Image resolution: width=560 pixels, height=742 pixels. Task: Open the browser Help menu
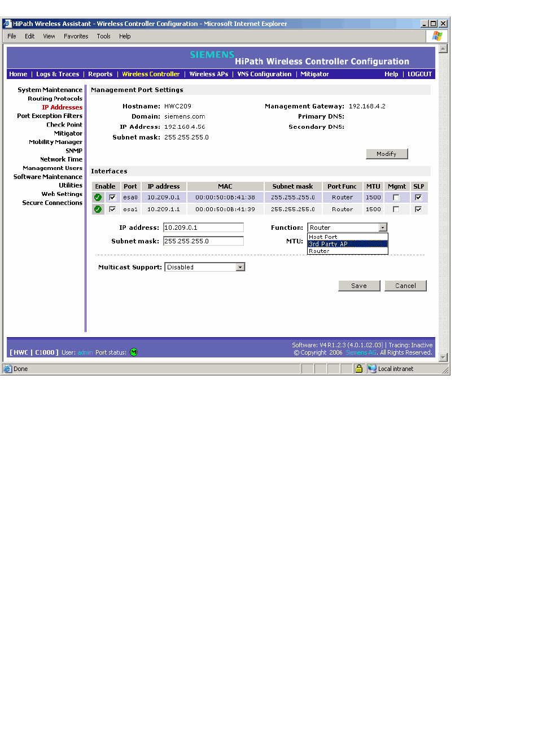pos(125,36)
